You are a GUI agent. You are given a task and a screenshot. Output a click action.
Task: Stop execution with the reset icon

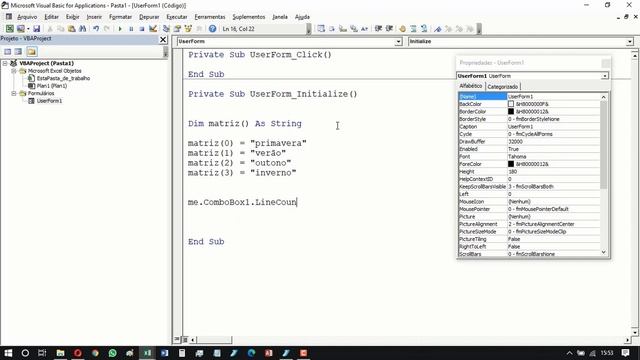coord(142,29)
